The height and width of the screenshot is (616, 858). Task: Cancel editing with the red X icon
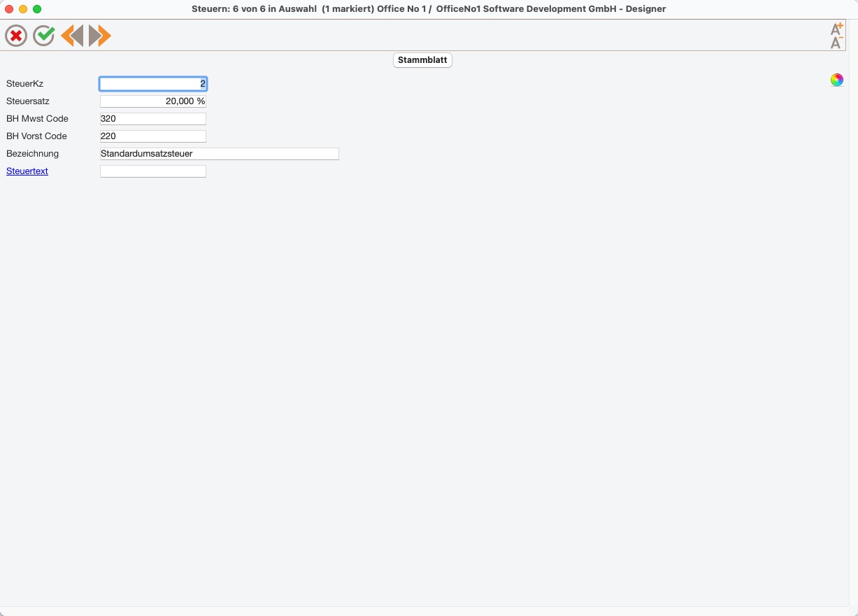click(16, 36)
